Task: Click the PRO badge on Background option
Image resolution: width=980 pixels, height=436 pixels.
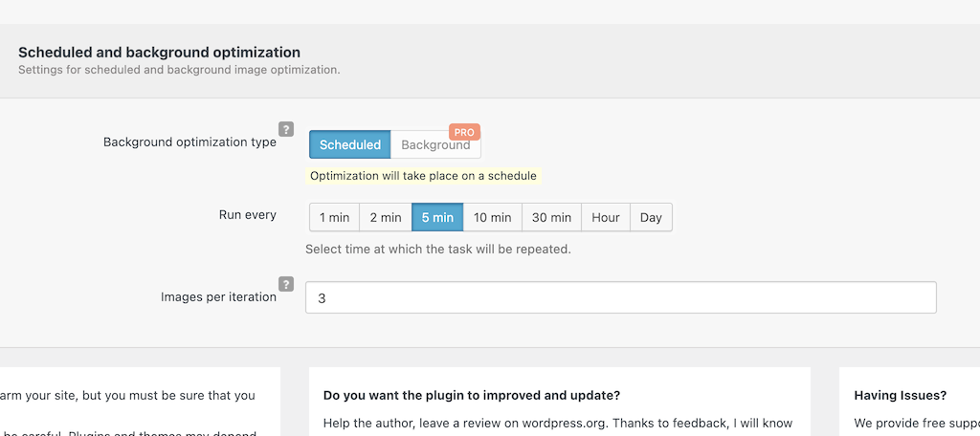Action: tap(464, 132)
